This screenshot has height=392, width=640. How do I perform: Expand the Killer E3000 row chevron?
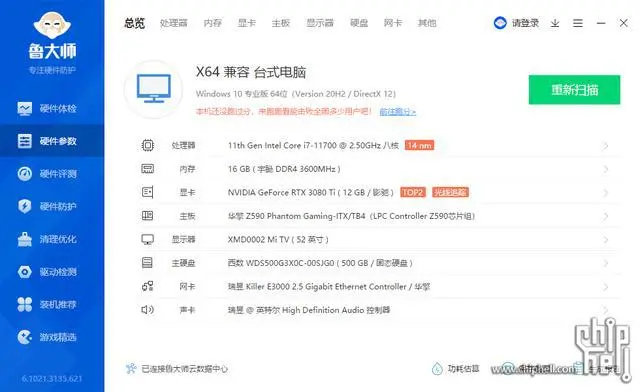click(x=606, y=287)
